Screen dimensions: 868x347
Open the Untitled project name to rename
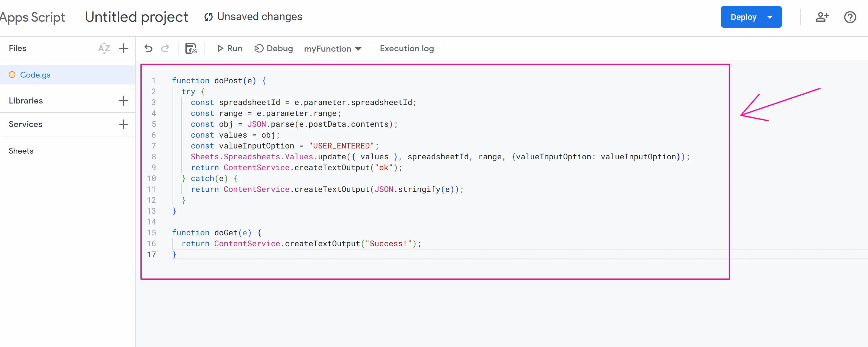[136, 17]
